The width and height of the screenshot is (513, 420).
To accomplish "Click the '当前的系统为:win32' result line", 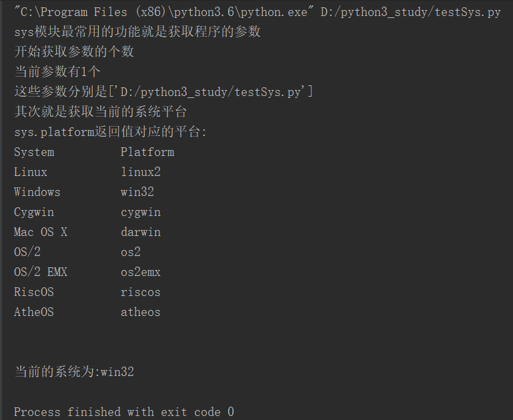I will (x=74, y=372).
